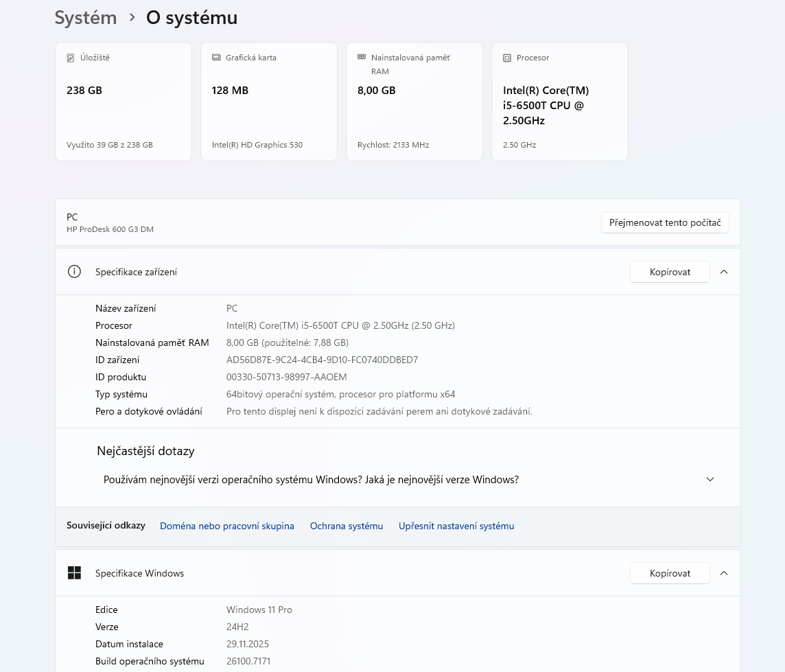This screenshot has width=785, height=672.
Task: Click Přejmenovat tento počítač button
Action: point(664,222)
